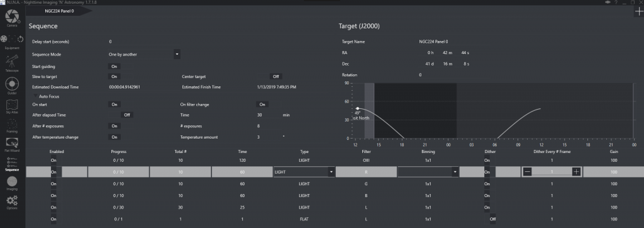Open the Options gear section

click(x=12, y=202)
